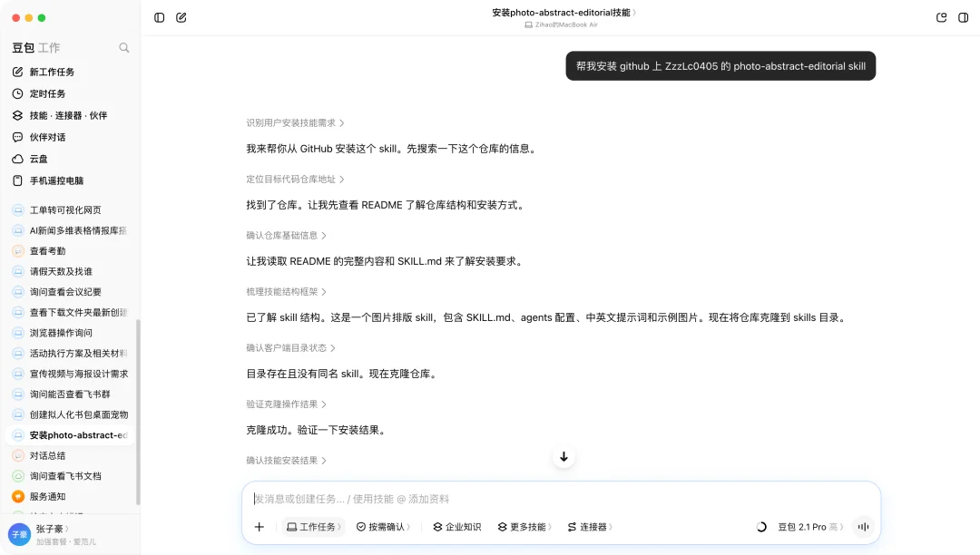Open the 浏览器操作询问 conversation
980x555 pixels.
click(70, 333)
